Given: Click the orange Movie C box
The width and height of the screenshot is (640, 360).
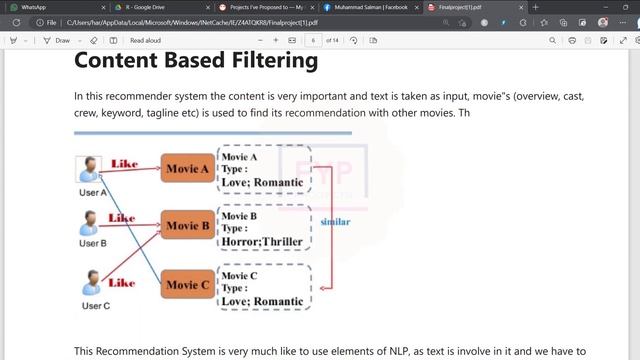Looking at the screenshot, I should 188,284.
